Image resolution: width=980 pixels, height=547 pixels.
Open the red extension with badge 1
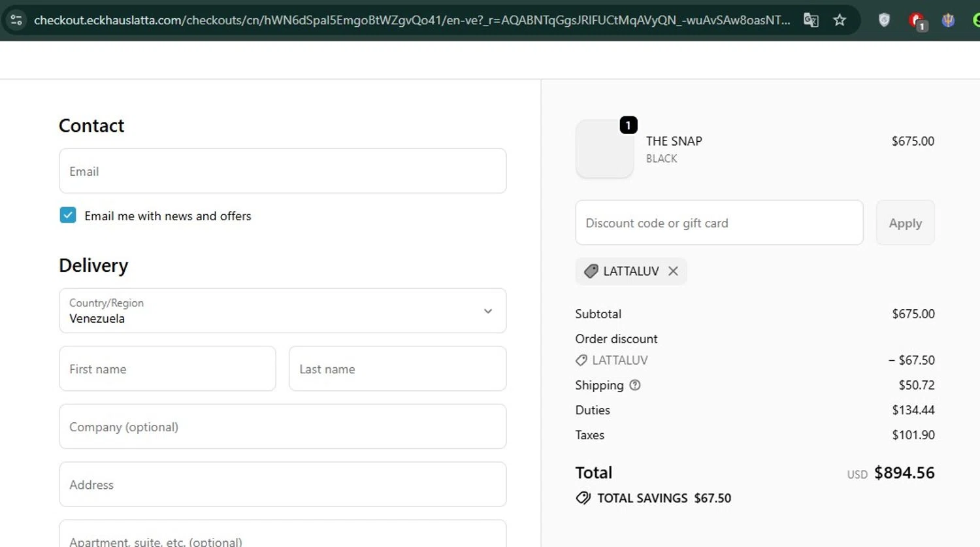click(x=918, y=21)
